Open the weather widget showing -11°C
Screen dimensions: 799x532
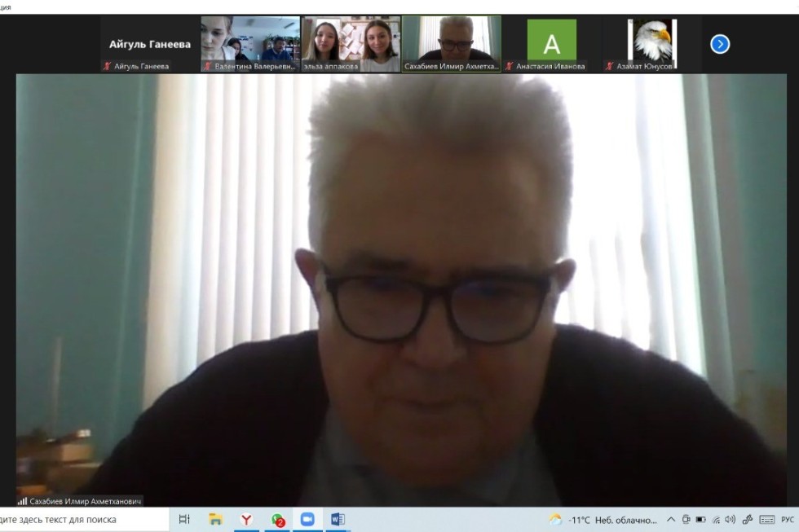(x=602, y=519)
